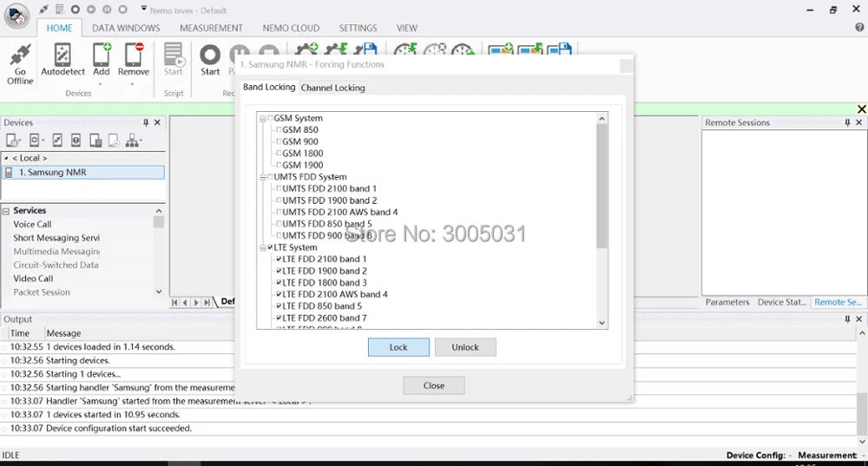Click the phone with network tree icon
Screen dimensions: 868x466
tap(132, 141)
